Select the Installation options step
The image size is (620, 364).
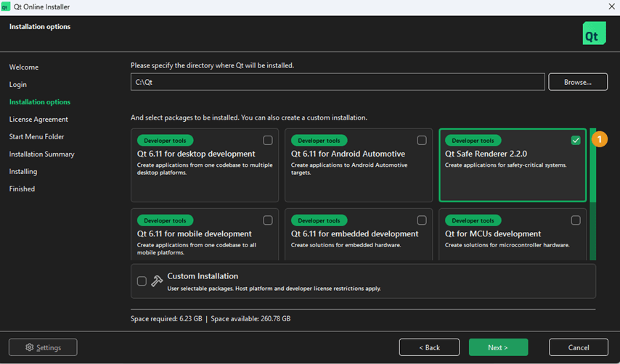[x=39, y=102]
